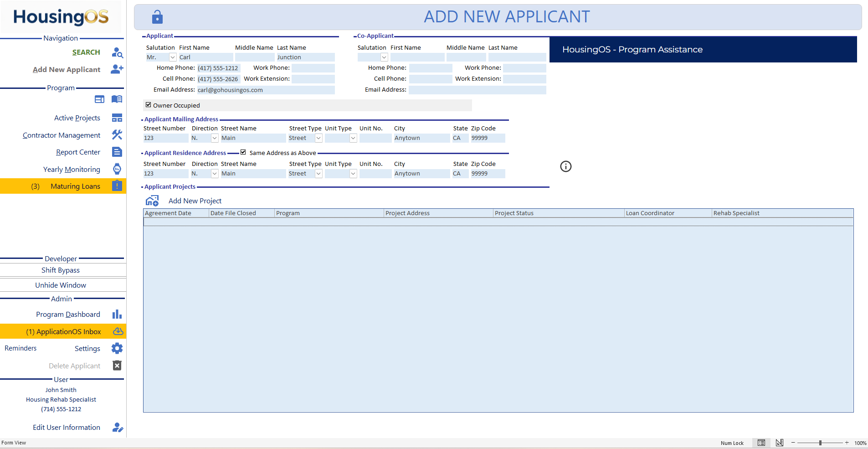This screenshot has width=868, height=449.
Task: Toggle Same Address as Above checkbox
Action: [x=243, y=152]
